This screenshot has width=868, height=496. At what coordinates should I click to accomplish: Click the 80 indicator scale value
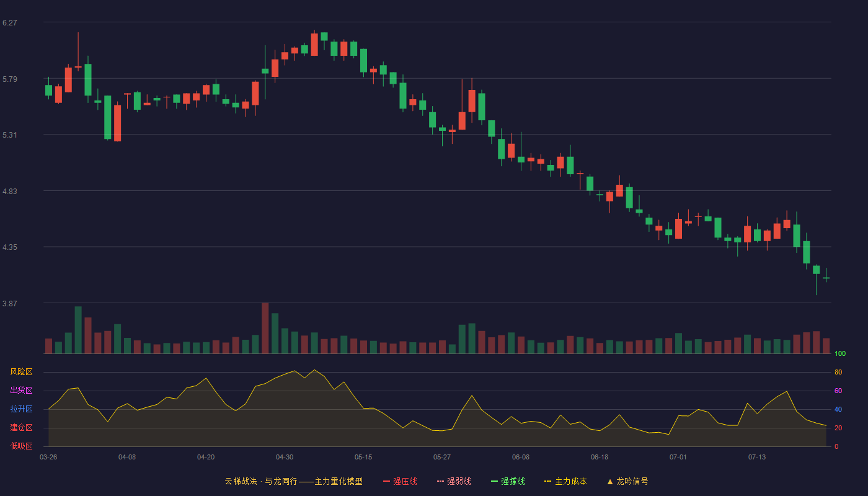[x=838, y=372]
